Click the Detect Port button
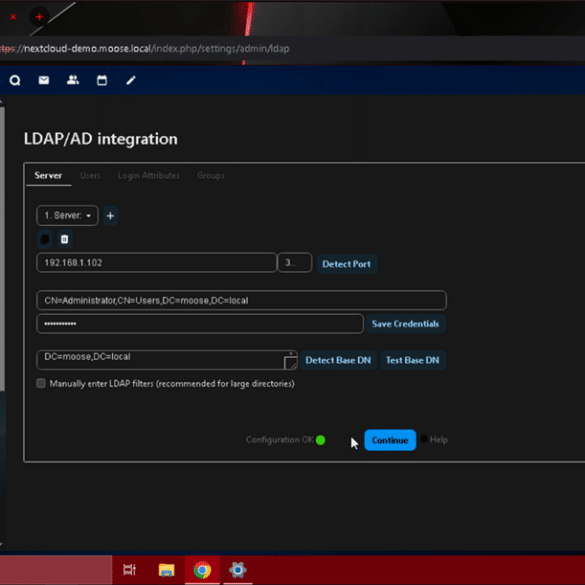Viewport: 585px width, 585px height. pos(347,264)
